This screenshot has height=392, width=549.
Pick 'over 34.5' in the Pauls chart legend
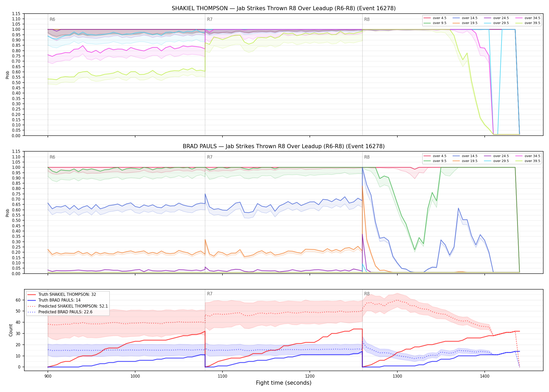[528, 156]
